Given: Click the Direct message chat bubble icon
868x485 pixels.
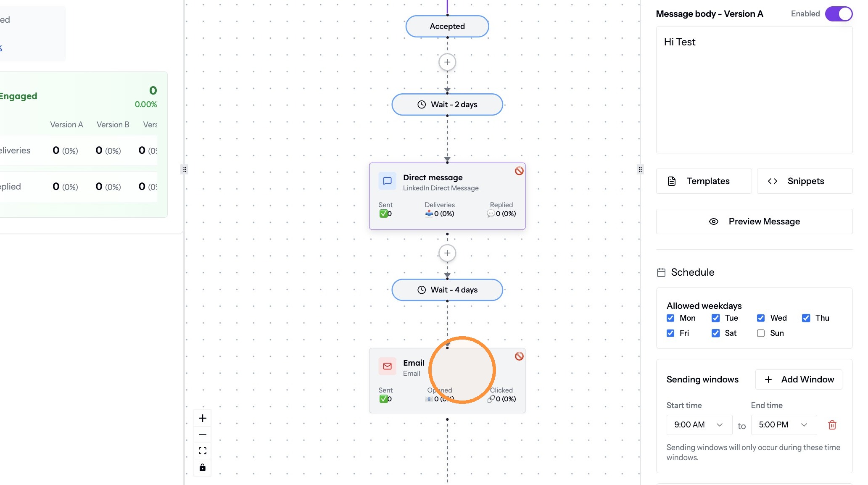Looking at the screenshot, I should pos(387,181).
